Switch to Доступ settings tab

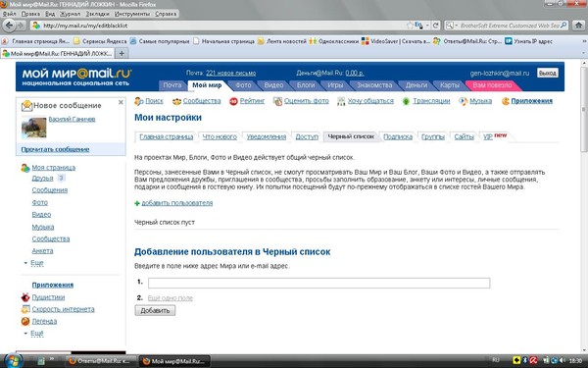point(307,136)
